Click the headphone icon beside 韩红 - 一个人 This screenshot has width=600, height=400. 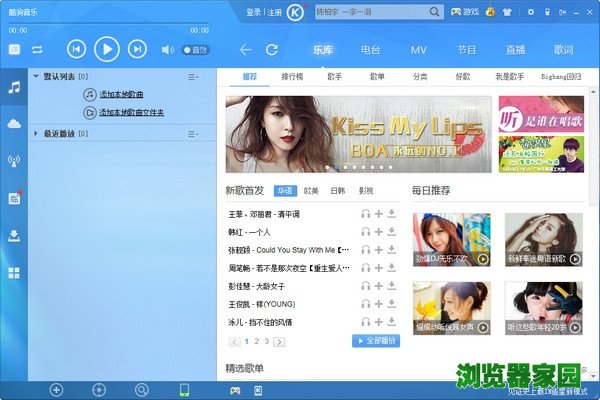[366, 231]
